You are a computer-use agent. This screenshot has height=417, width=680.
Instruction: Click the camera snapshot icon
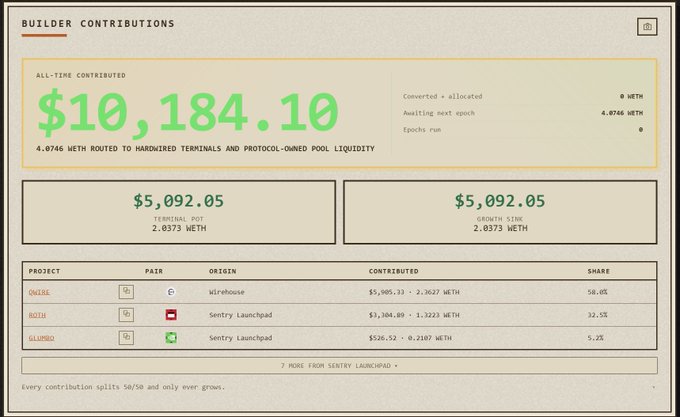click(647, 27)
